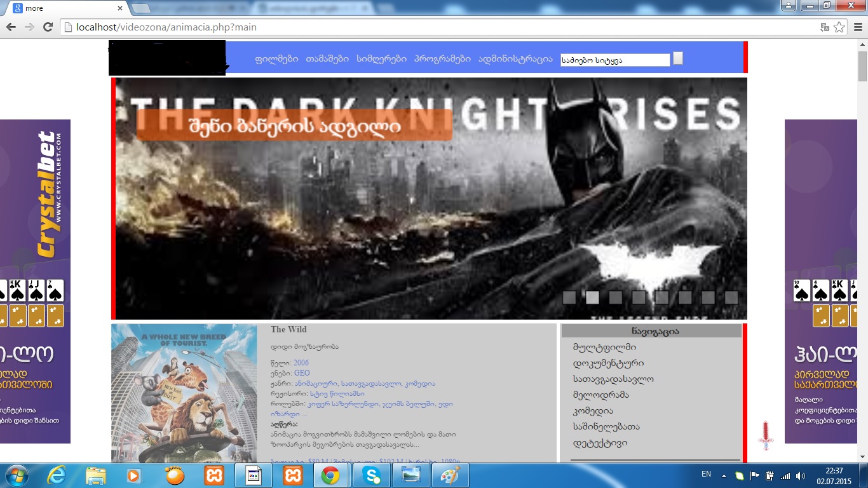This screenshot has width=868, height=488.
Task: Open The Wild movie poster
Action: (184, 393)
